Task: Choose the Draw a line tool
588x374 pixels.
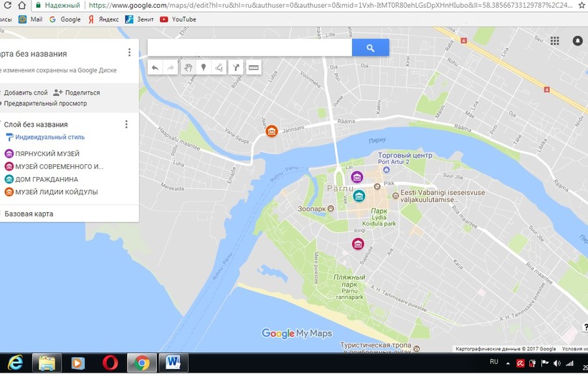Action: [x=219, y=68]
